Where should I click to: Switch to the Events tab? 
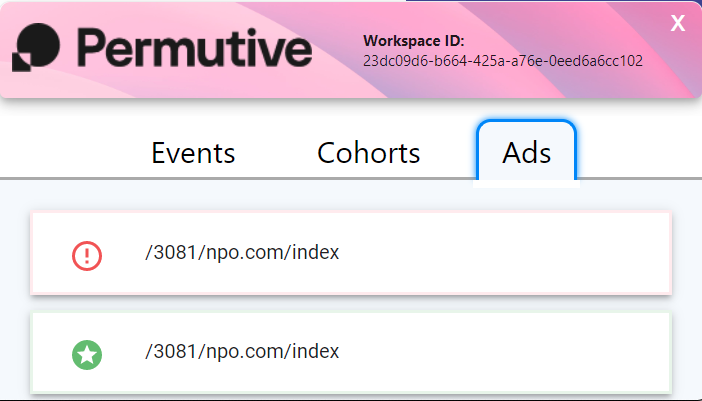click(193, 153)
